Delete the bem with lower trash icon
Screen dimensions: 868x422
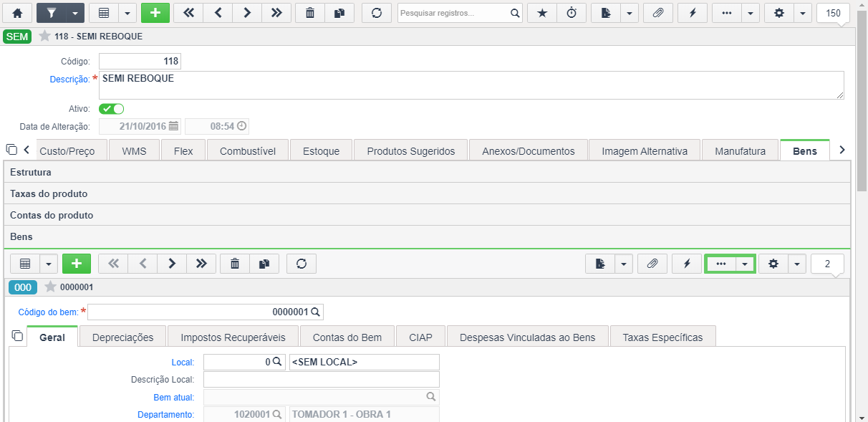[235, 264]
